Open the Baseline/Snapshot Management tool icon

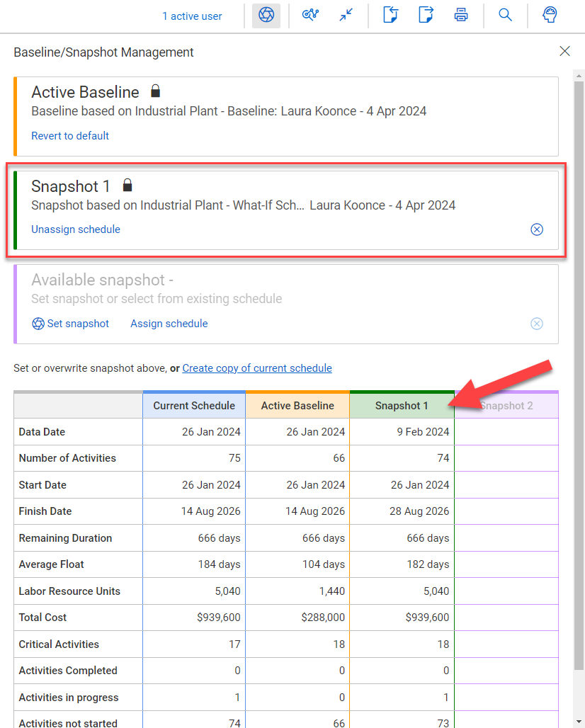click(266, 15)
